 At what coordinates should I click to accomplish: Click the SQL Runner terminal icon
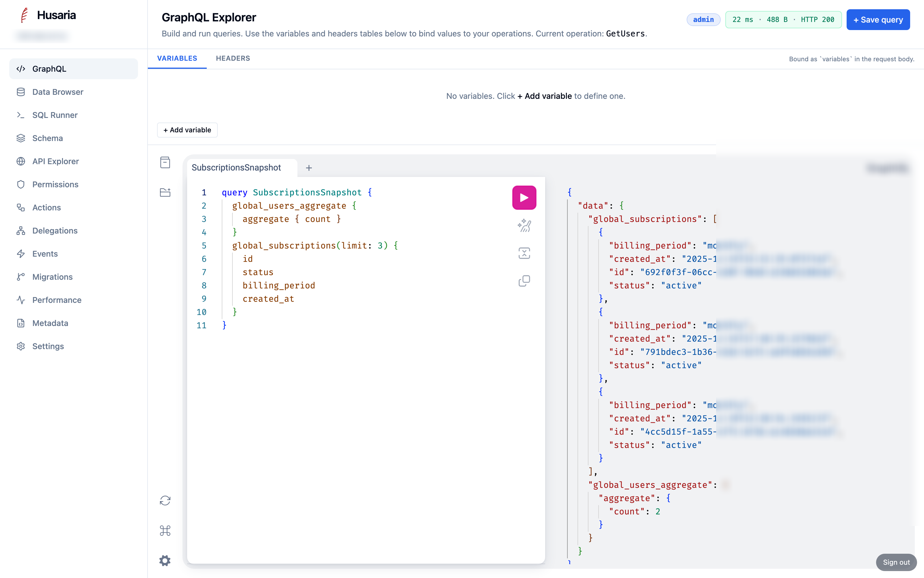[21, 115]
